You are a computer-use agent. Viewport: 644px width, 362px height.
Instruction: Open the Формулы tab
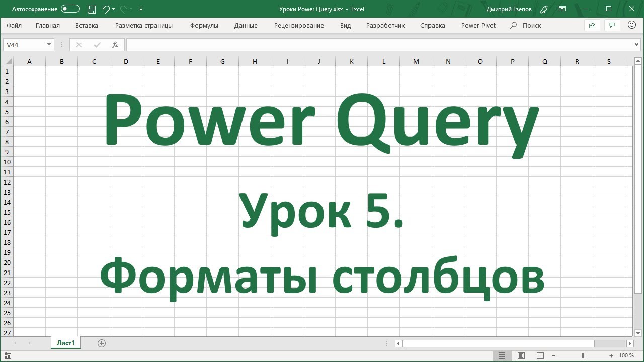204,25
